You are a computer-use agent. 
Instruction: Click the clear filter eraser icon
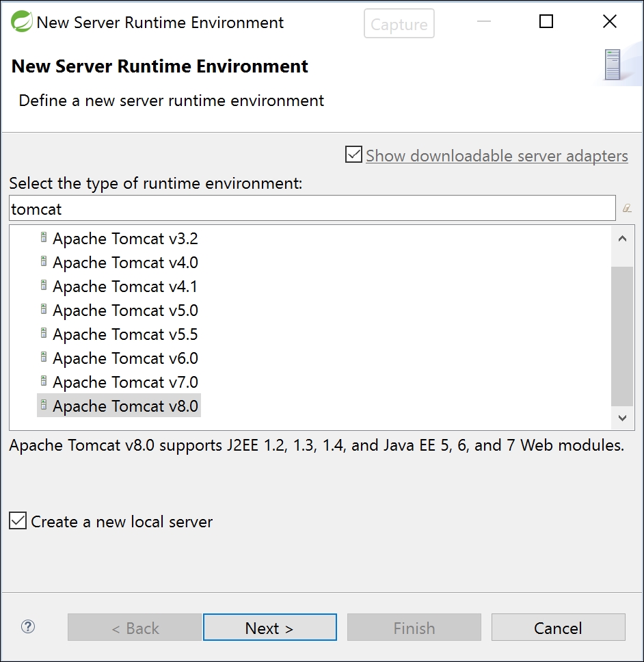(x=627, y=209)
